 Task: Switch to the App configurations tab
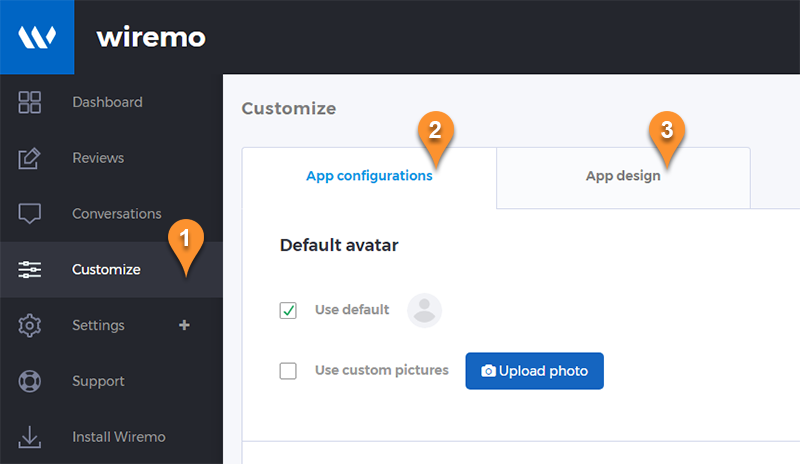pos(369,176)
